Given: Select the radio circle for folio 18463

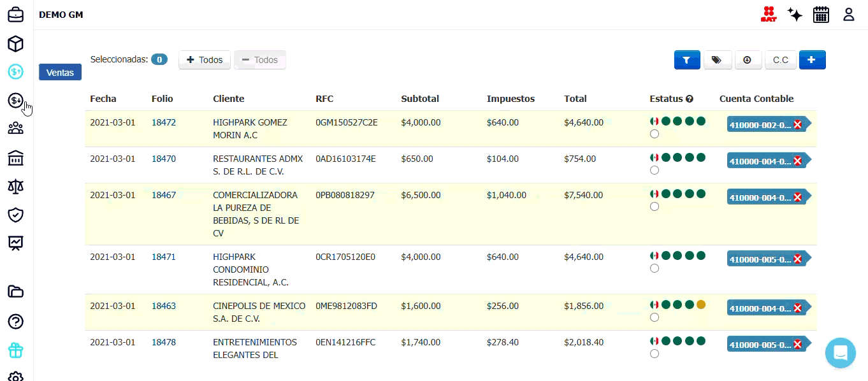Looking at the screenshot, I should [655, 317].
